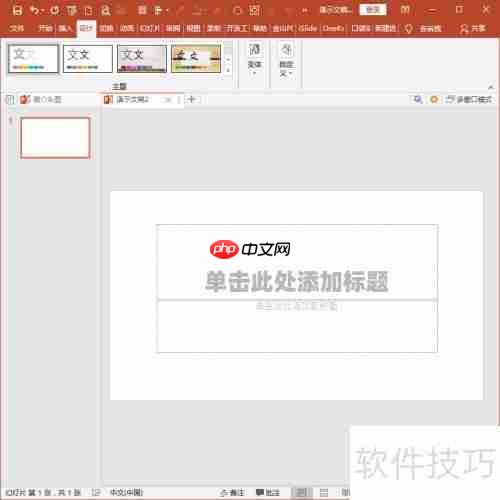This screenshot has height=500, width=500.
Task: Click the Tell Me lightbulb icon
Action: point(409,29)
